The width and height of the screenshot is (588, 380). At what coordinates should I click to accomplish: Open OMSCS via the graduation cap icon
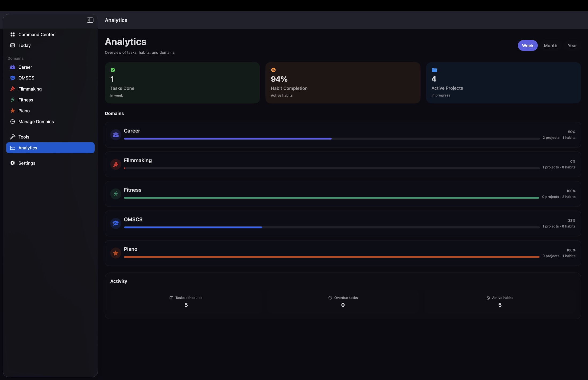13,78
